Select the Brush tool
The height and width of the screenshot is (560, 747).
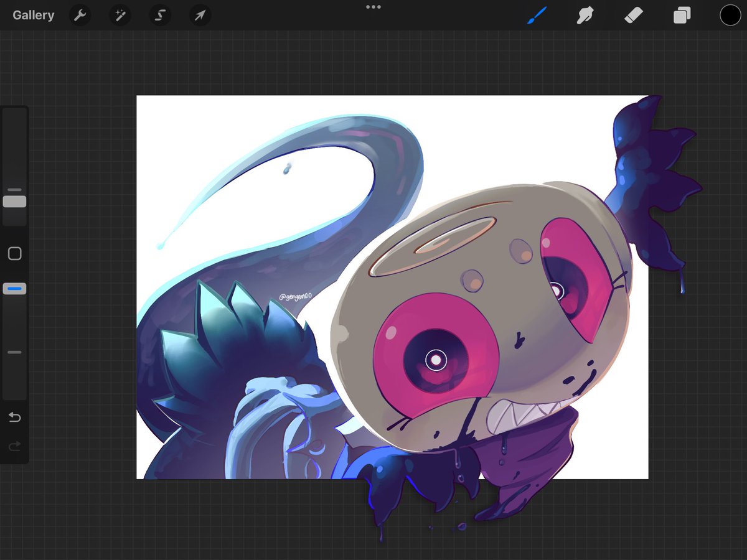coord(537,15)
